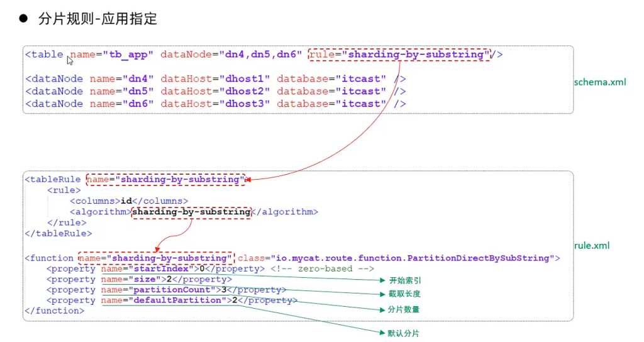This screenshot has height=342, width=644.
Task: Click the 分片数量 annotation label
Action: (403, 310)
